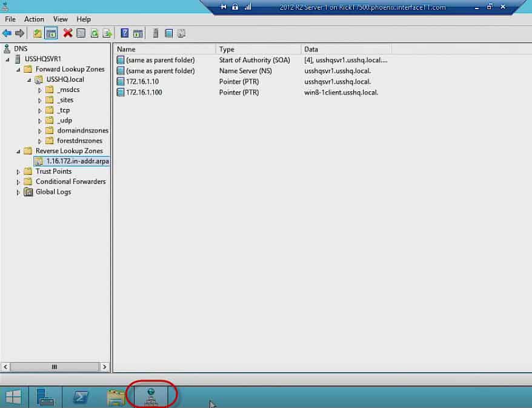Screen dimensions: 532x408
Task: Open the View menu
Action: (61, 19)
